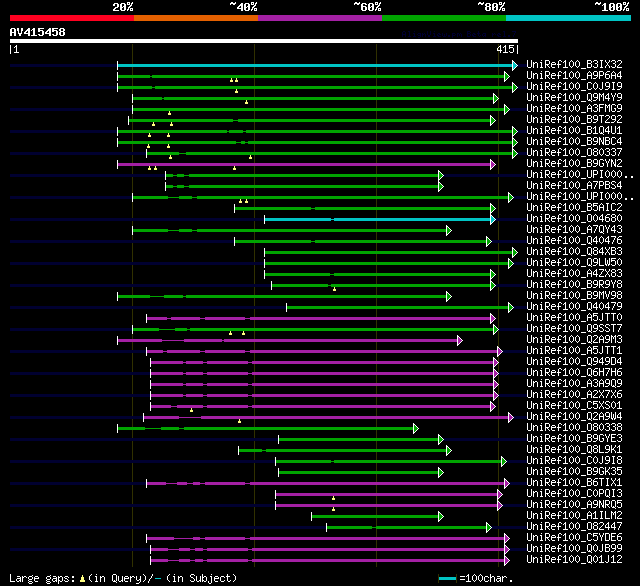Select the UniRef100_C0PQI3 label

(x=574, y=494)
